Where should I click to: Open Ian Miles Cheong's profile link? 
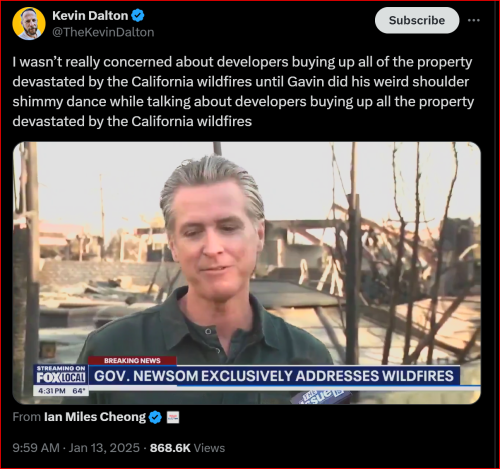coord(95,417)
